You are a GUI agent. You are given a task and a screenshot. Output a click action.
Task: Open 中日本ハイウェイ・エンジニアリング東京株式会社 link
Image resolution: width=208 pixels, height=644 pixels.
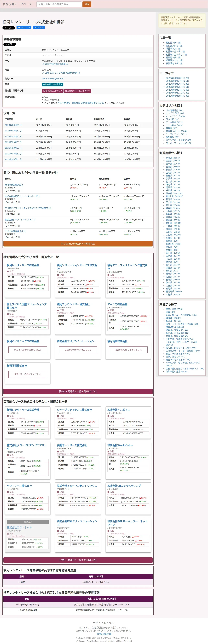tap(29, 208)
